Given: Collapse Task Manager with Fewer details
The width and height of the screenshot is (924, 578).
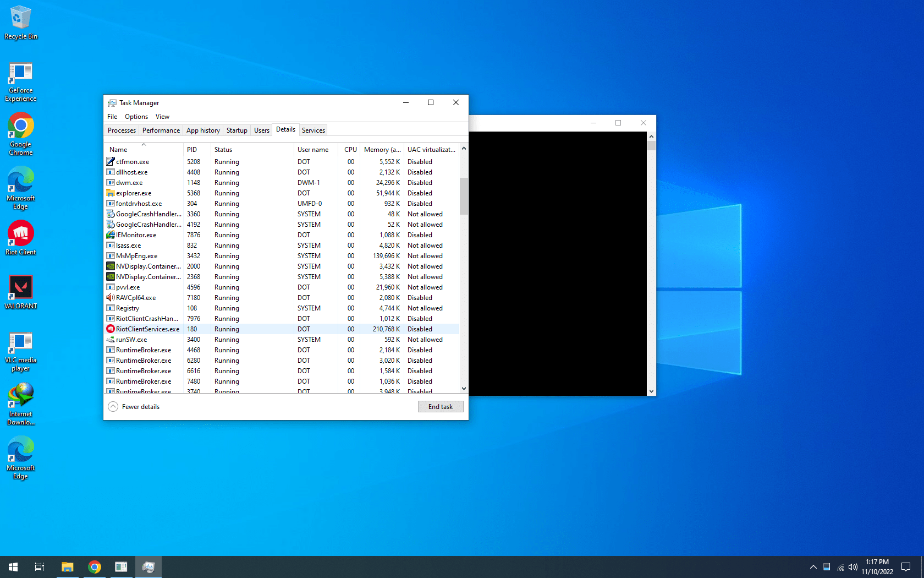Looking at the screenshot, I should point(134,407).
